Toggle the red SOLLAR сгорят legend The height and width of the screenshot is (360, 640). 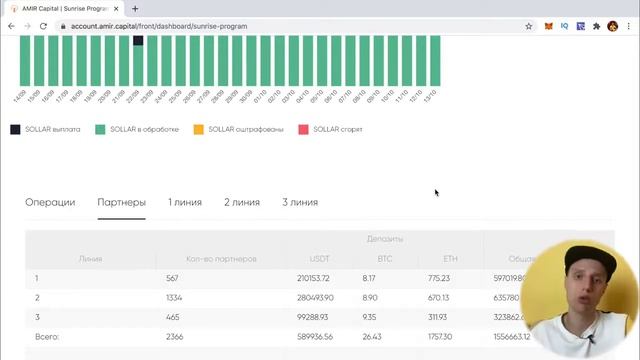pyautogui.click(x=331, y=129)
